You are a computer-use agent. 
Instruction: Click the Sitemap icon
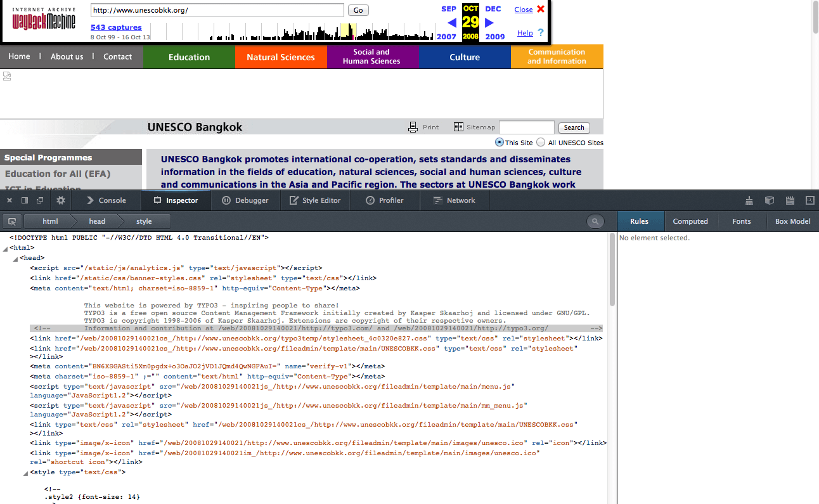tap(458, 127)
